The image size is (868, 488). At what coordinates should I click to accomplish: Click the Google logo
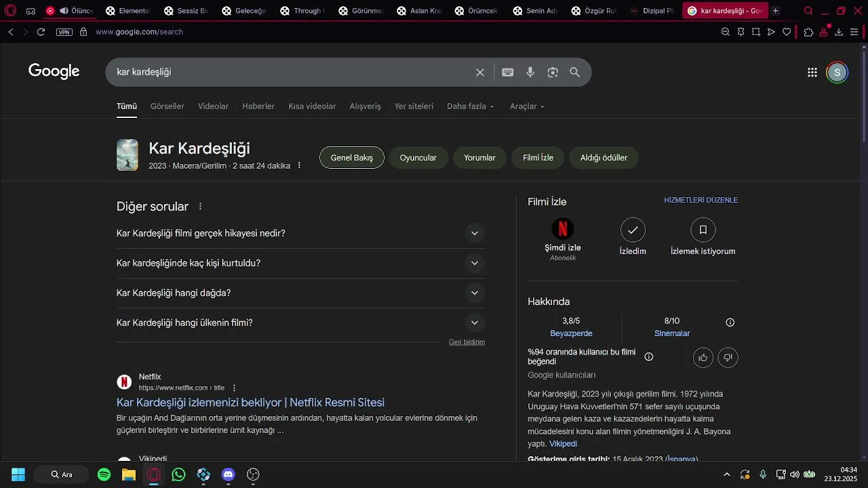(x=54, y=71)
